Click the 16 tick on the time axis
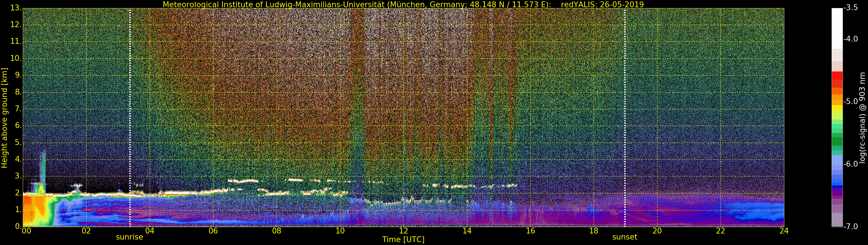The image size is (868, 245). (x=530, y=231)
